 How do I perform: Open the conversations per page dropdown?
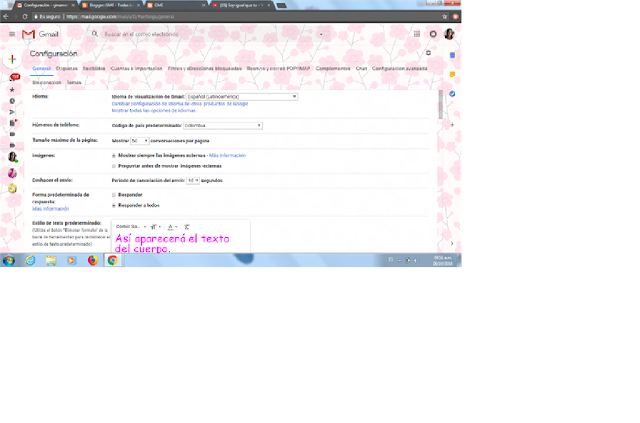tap(140, 140)
